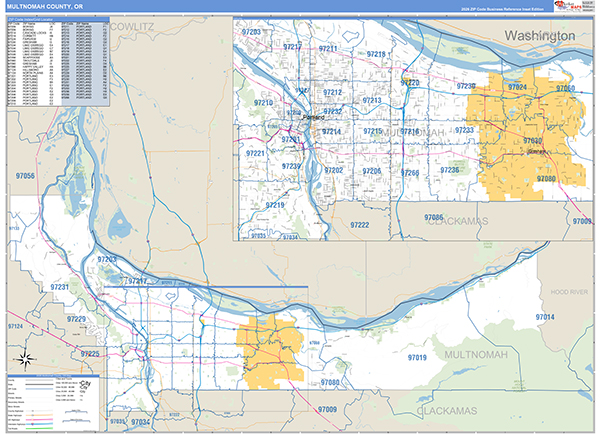The width and height of the screenshot is (600, 434).
Task: Click ZIP 97215 in the inset map
Action: point(373,131)
